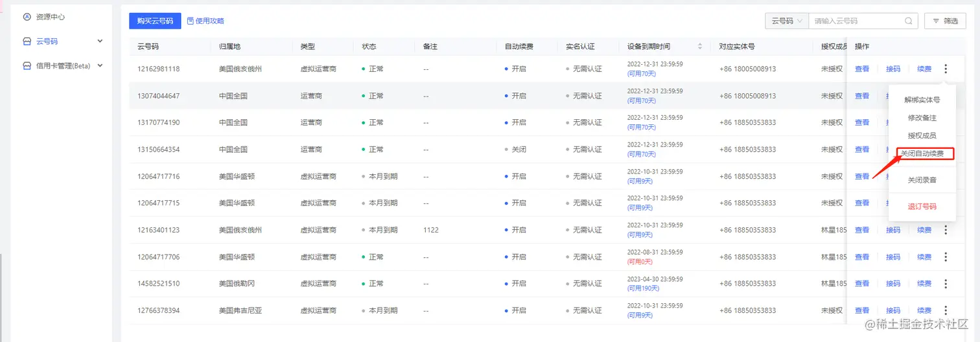Viewport: 980px width, 342px height.
Task: Click the 云号码 sidebar store icon
Action: 27,41
